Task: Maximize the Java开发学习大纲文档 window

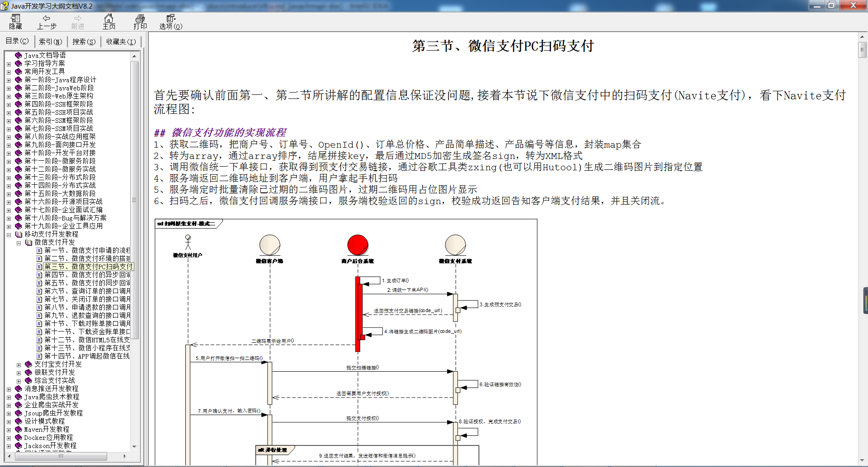Action: [832, 5]
